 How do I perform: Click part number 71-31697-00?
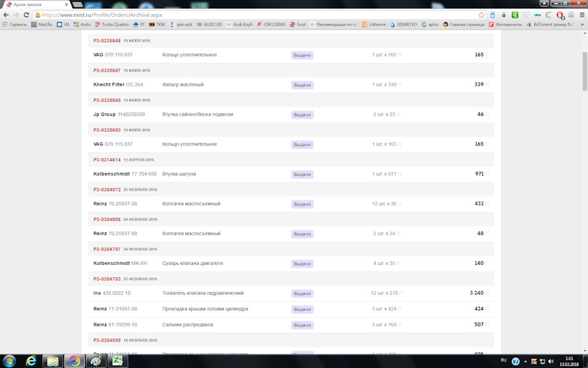(x=123, y=309)
